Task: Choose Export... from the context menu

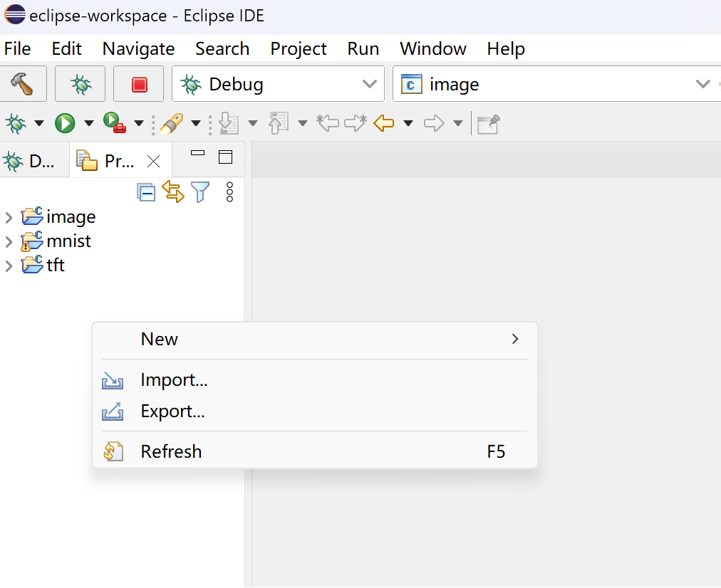Action: pos(314,411)
